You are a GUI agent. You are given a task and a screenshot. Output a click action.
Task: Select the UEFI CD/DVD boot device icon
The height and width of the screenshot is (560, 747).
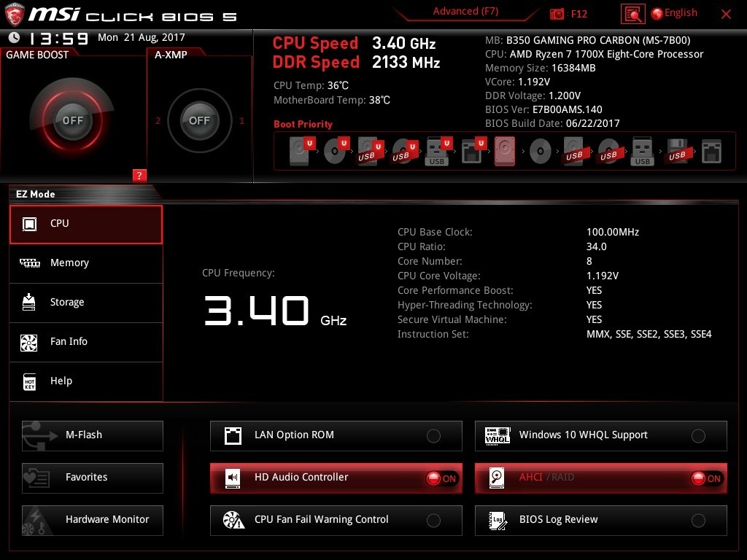point(336,151)
